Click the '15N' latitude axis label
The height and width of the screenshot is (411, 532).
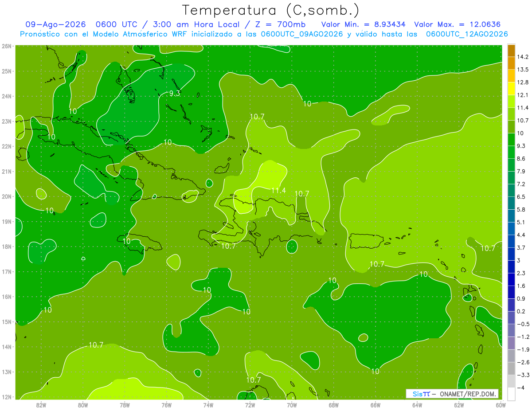[7, 322]
